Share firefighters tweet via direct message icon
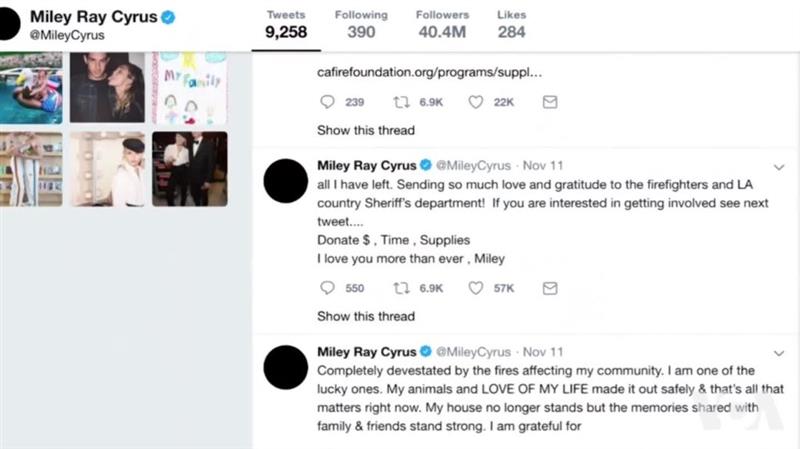The width and height of the screenshot is (800, 449). point(549,288)
